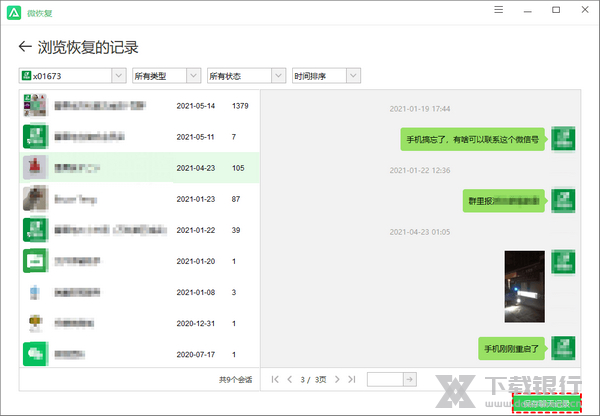Select the conversation dated 2021-05-11
600x416 pixels.
pos(139,137)
